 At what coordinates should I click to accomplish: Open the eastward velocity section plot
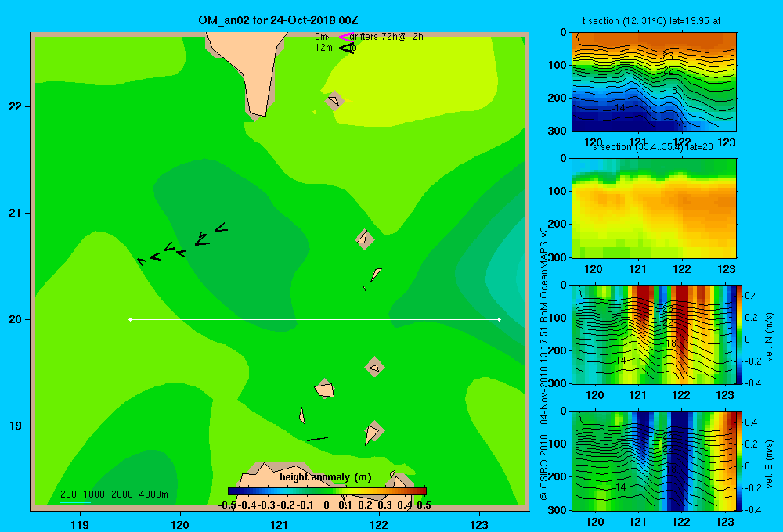pyautogui.click(x=654, y=461)
